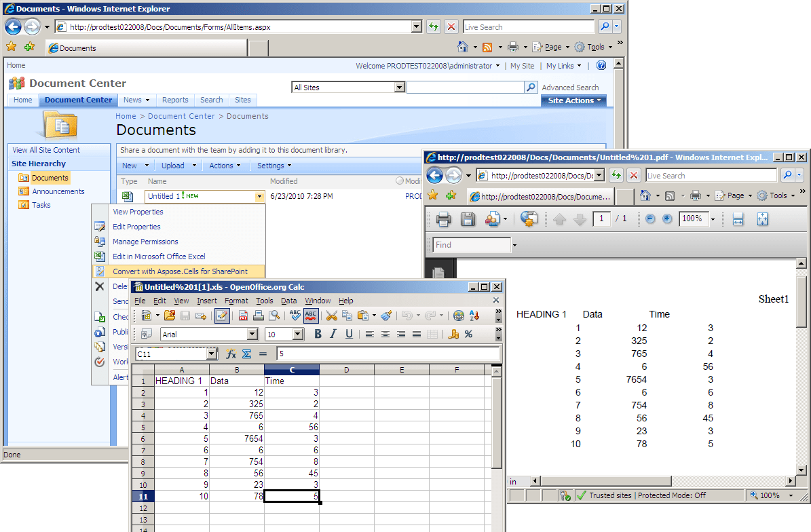The width and height of the screenshot is (811, 532).
Task: Click the PDF page number field
Action: pyautogui.click(x=601, y=218)
